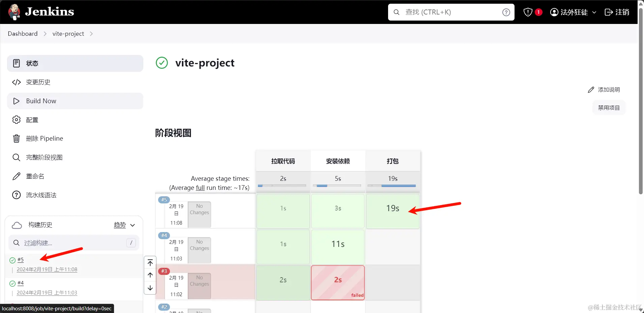Image resolution: width=644 pixels, height=313 pixels.
Task: Open the security shield warning icon
Action: click(528, 12)
